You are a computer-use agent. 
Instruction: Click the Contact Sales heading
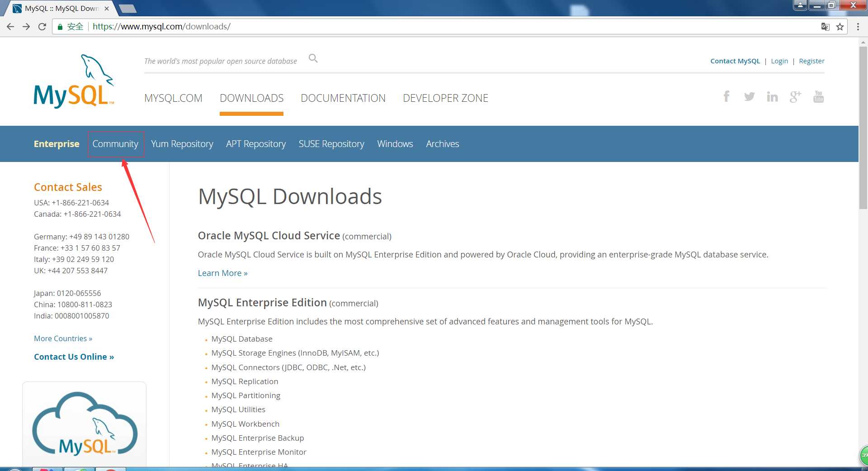click(68, 187)
